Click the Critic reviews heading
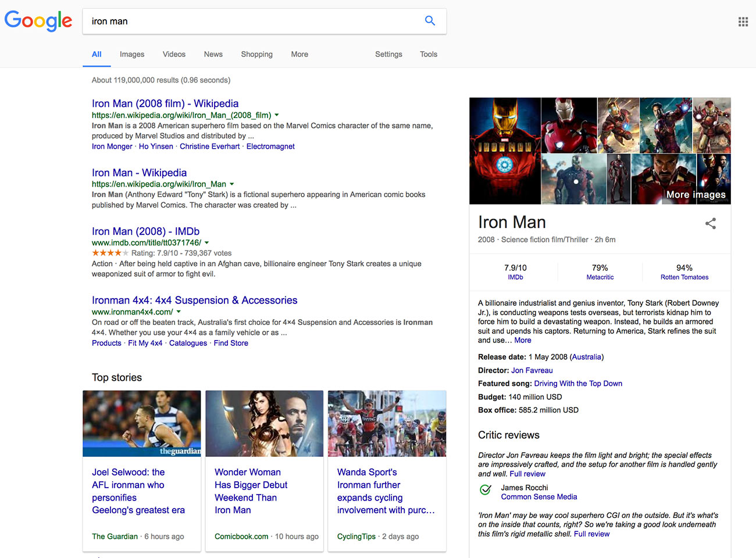This screenshot has width=756, height=558. point(509,435)
